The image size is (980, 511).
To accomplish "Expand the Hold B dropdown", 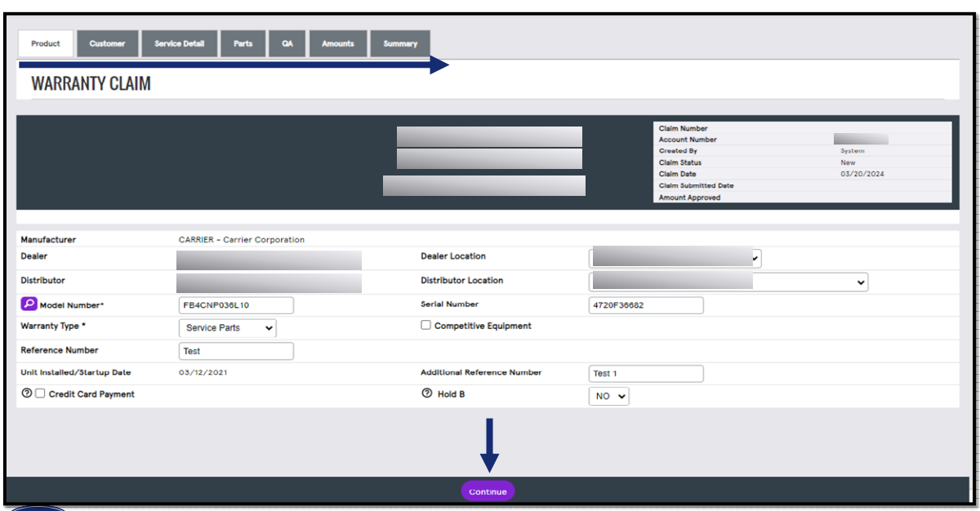I will (x=608, y=396).
